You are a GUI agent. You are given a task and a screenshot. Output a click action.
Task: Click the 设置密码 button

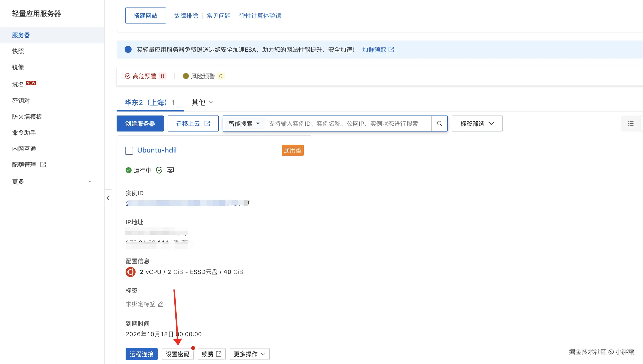(177, 354)
